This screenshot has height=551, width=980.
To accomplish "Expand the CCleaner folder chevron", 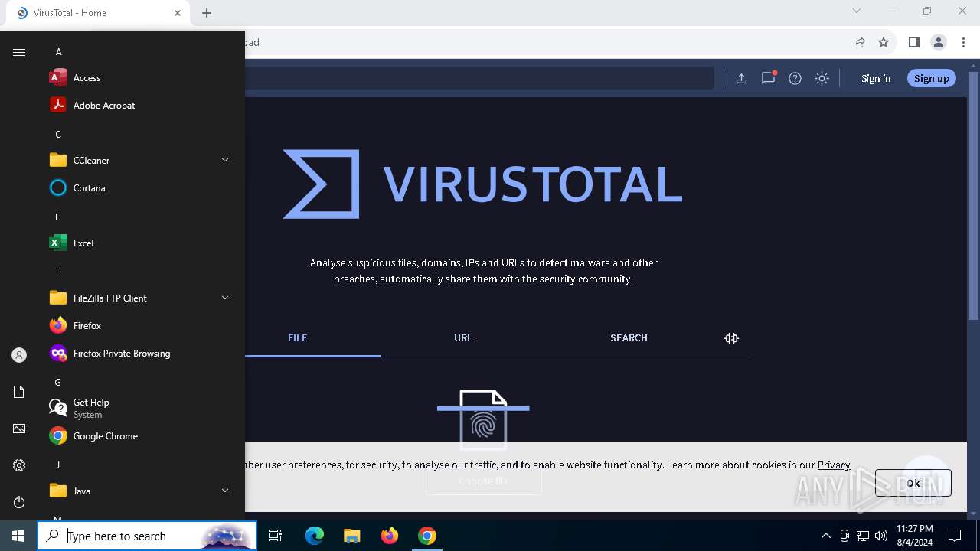I will point(225,160).
